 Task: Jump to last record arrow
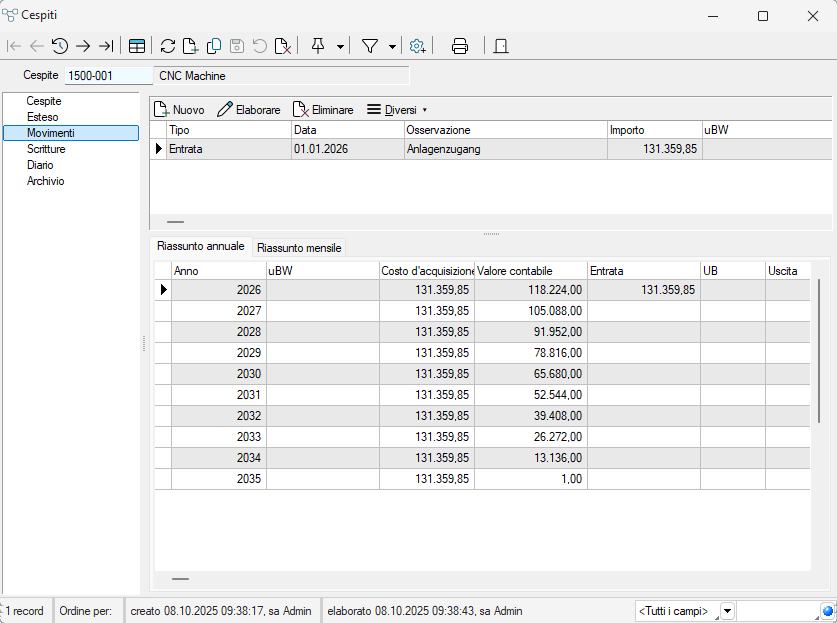[x=106, y=46]
